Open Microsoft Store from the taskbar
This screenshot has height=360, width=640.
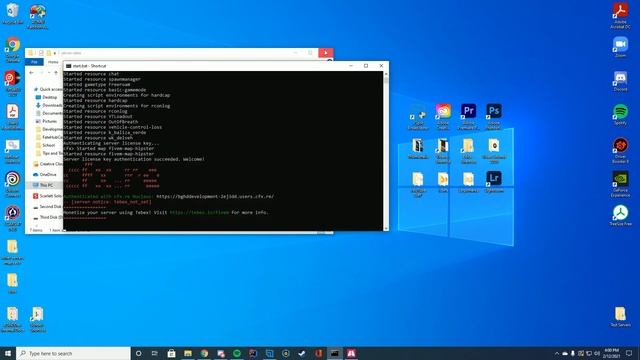tap(171, 353)
